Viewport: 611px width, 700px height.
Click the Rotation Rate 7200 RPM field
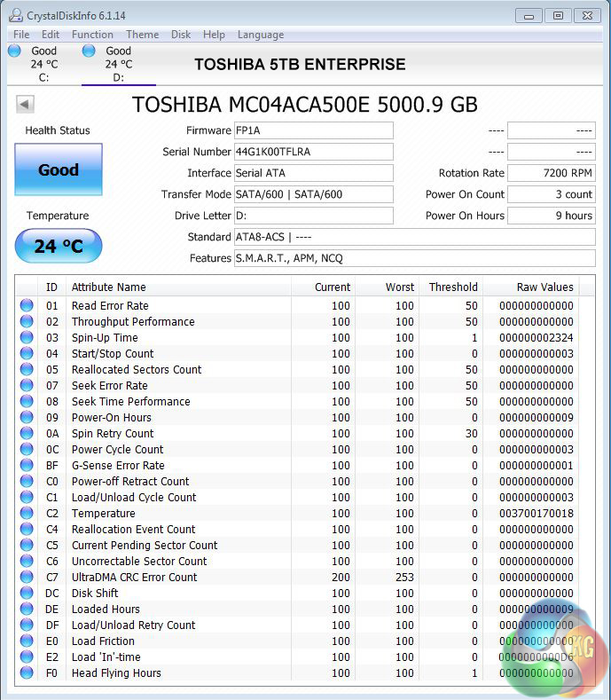[552, 173]
